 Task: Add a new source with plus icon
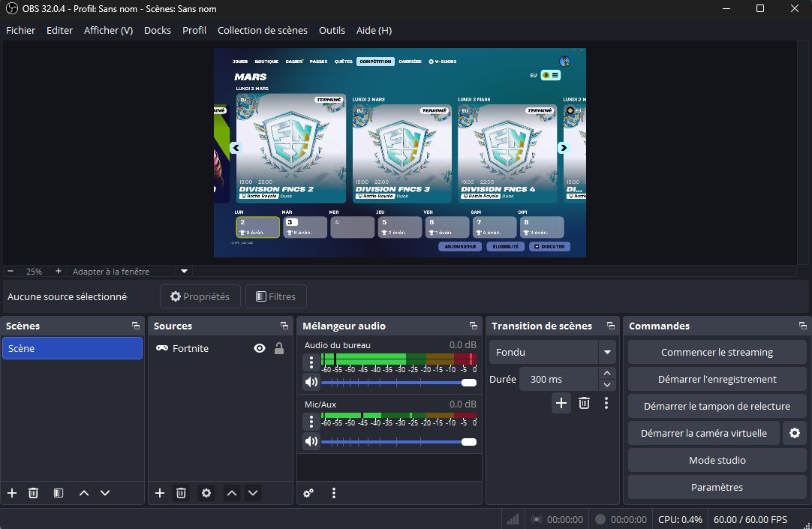pos(160,493)
